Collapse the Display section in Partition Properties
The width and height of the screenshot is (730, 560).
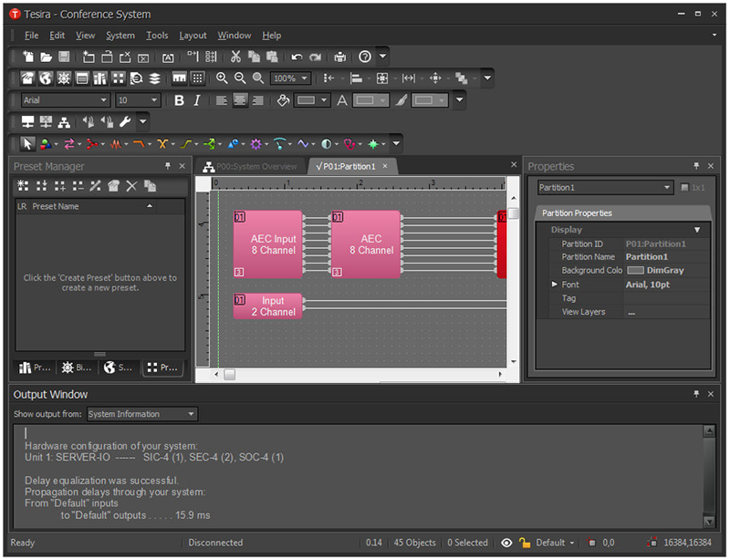pyautogui.click(x=697, y=230)
